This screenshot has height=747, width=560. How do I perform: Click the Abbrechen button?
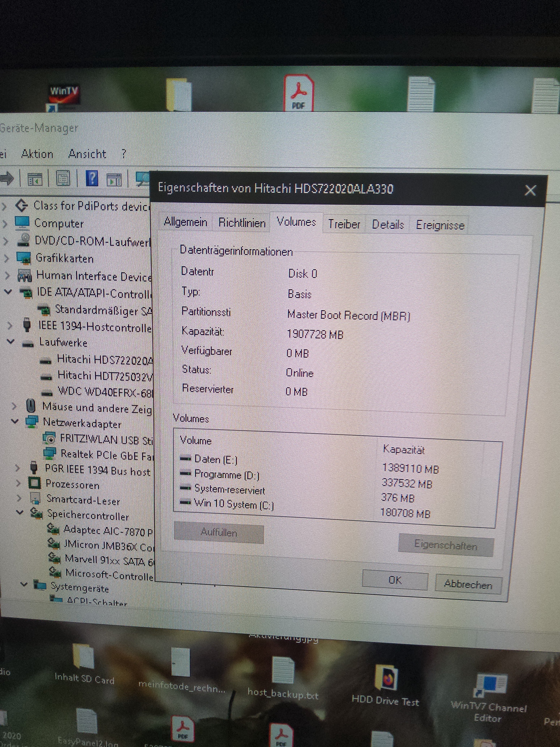coord(468,584)
